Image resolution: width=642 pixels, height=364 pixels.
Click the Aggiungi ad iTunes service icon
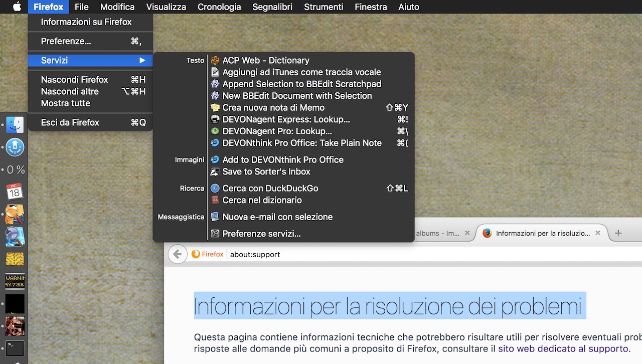coord(215,72)
